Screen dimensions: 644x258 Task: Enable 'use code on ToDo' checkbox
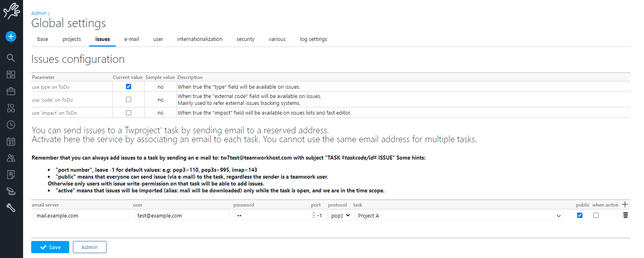128,99
